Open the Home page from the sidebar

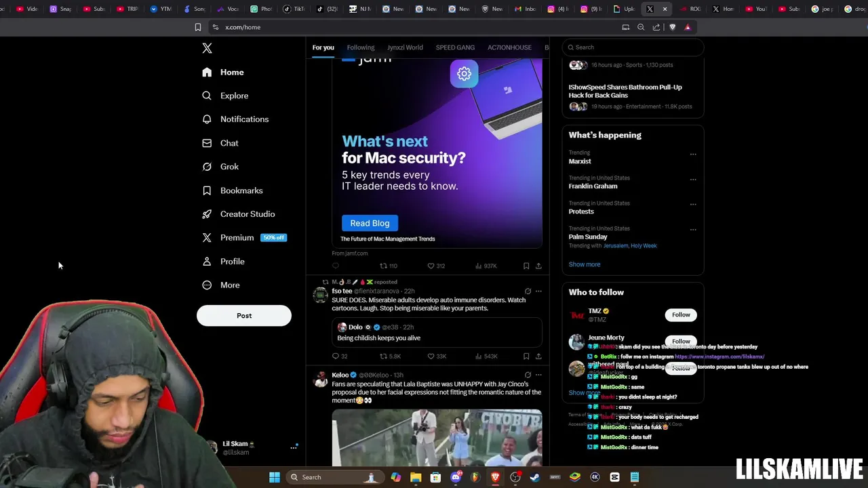pyautogui.click(x=222, y=72)
